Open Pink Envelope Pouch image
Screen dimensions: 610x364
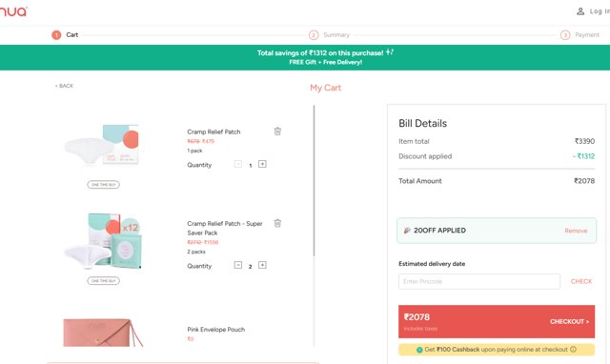point(103,333)
